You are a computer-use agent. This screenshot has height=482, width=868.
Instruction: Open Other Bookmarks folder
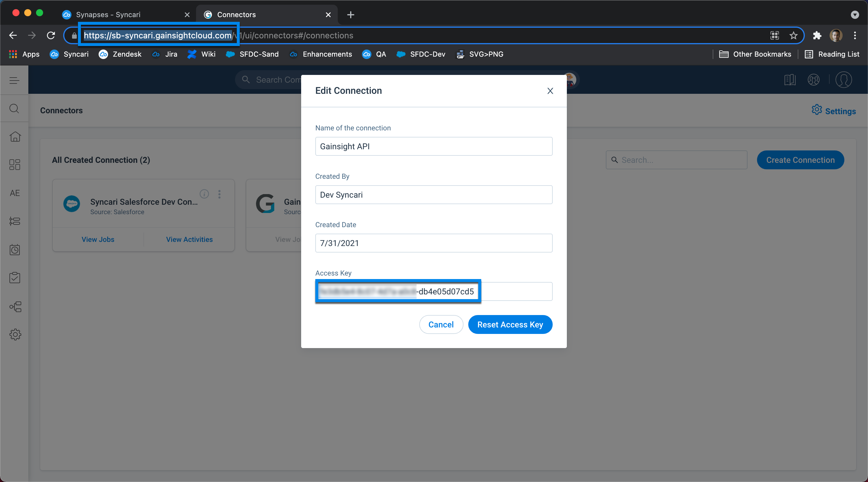pyautogui.click(x=755, y=54)
